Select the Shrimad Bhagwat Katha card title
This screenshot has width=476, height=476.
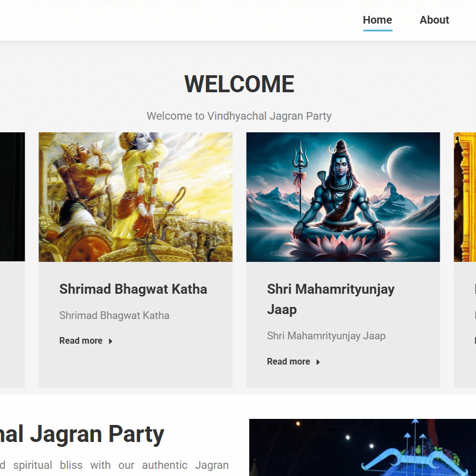click(x=133, y=289)
